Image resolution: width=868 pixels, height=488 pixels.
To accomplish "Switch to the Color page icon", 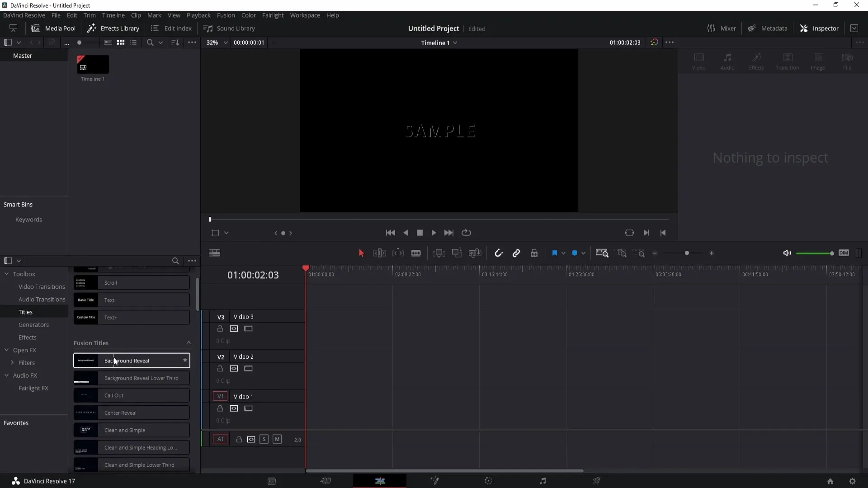I will coord(488,481).
